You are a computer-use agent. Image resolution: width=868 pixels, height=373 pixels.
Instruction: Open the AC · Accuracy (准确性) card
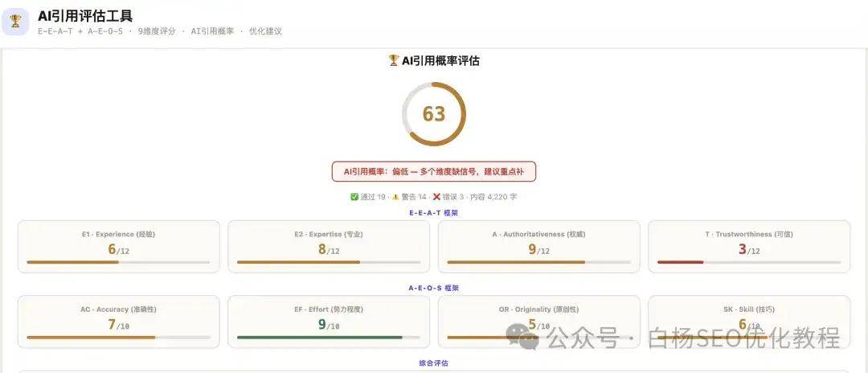click(118, 322)
